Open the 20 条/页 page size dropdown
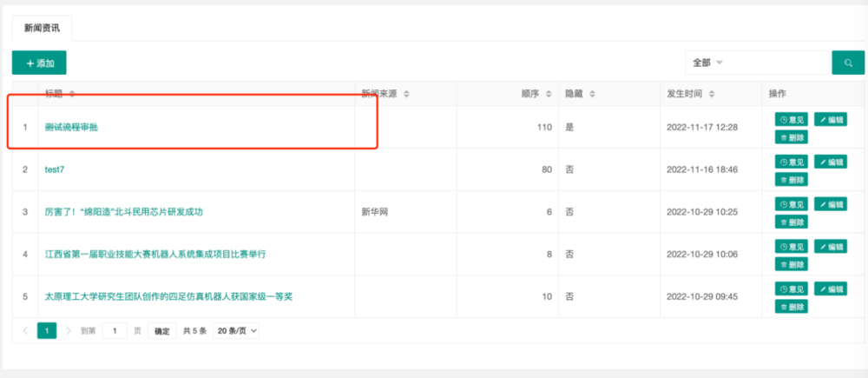 pyautogui.click(x=235, y=331)
